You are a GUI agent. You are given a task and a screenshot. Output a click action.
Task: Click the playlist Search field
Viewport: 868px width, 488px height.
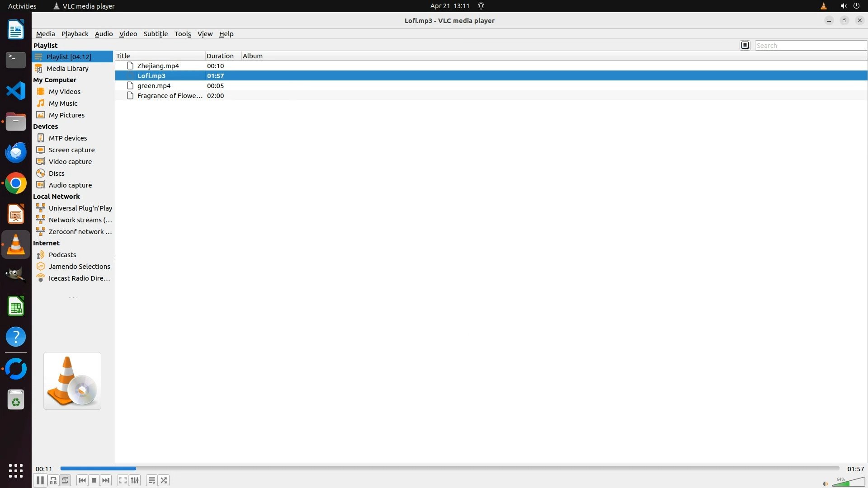810,45
